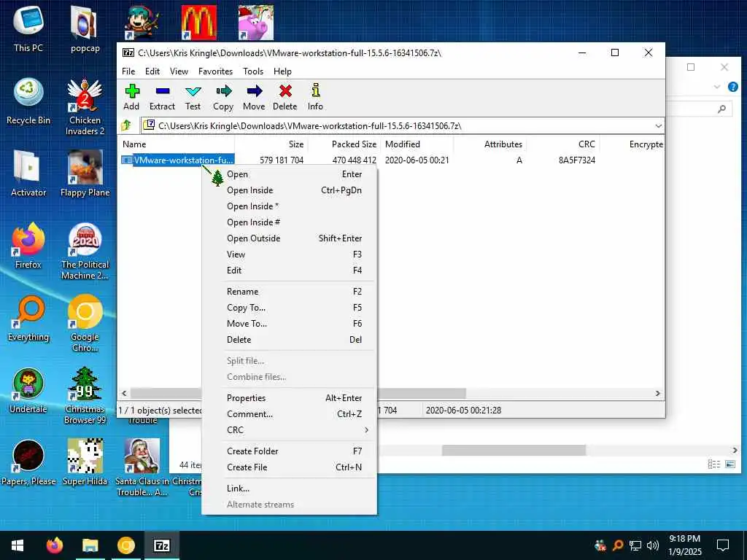Click the 7-Zip taskbar button
This screenshot has height=560, width=747.
coord(161,545)
